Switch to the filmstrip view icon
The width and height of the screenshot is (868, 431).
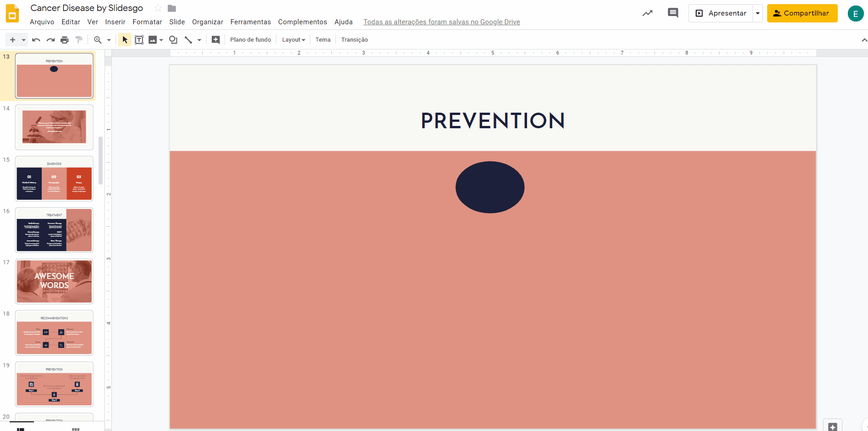click(x=20, y=429)
